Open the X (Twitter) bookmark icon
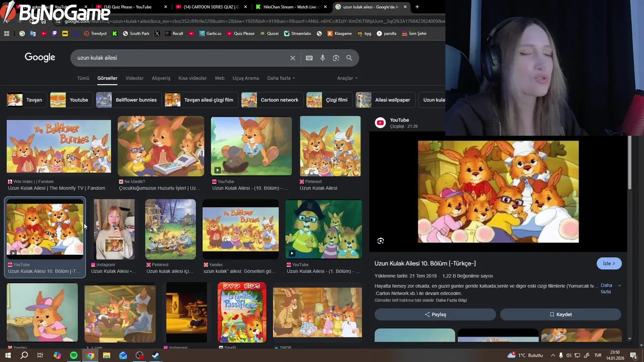This screenshot has width=644, height=362. 157,34
